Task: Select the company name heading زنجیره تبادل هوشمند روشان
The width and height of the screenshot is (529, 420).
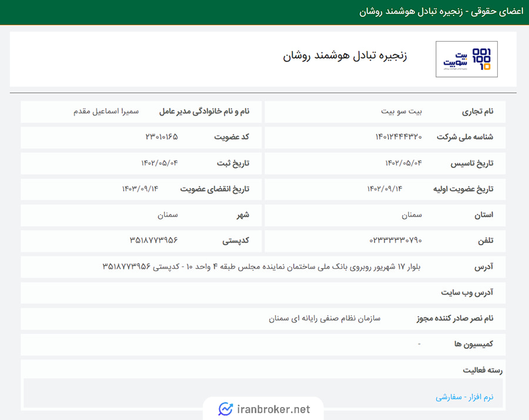Action: pyautogui.click(x=345, y=56)
